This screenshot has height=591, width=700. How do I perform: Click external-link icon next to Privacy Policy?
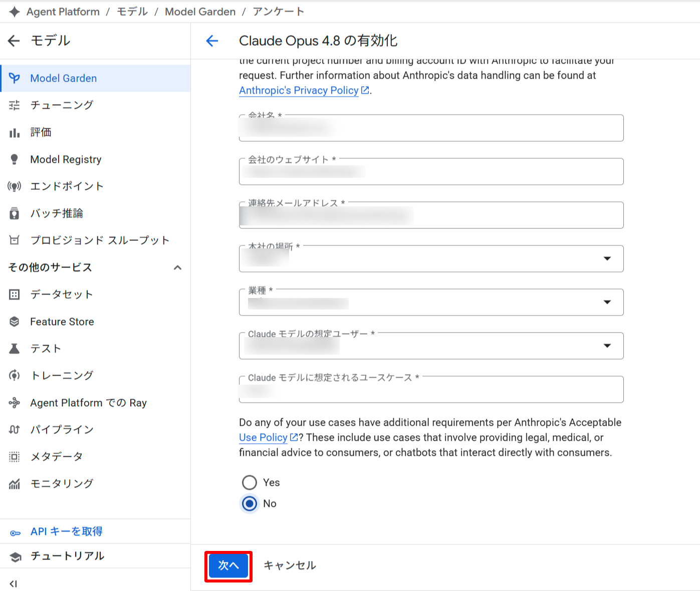click(365, 90)
